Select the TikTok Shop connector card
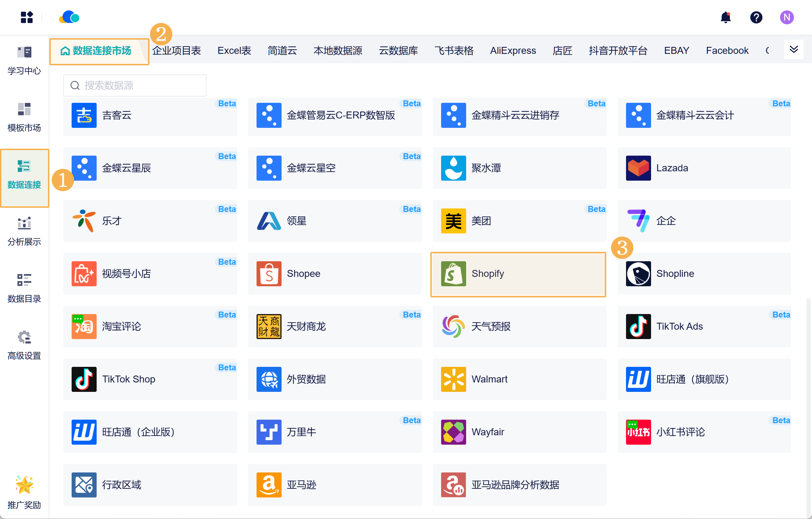The image size is (812, 519). (150, 379)
